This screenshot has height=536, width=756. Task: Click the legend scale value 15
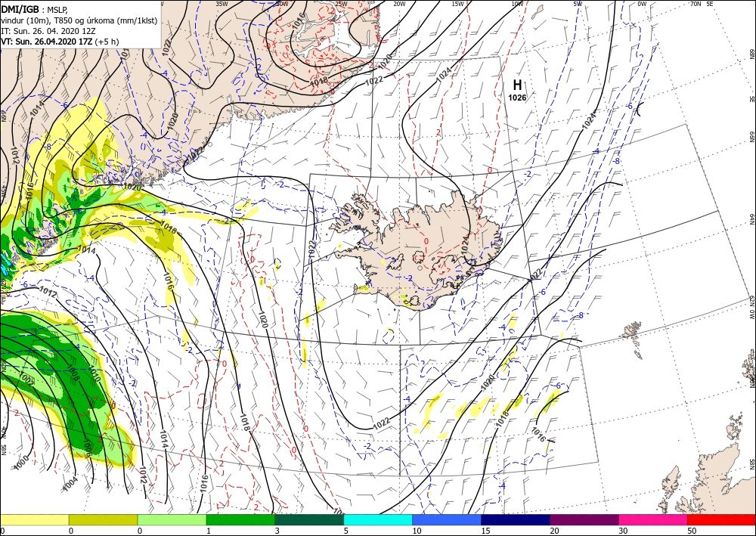[486, 531]
